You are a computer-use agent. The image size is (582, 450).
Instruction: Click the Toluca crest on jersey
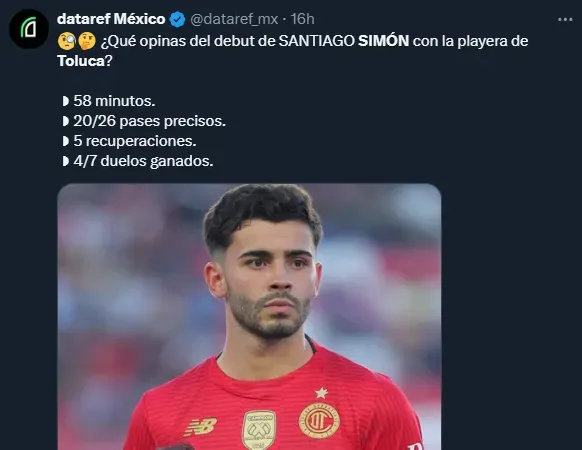pos(319,420)
